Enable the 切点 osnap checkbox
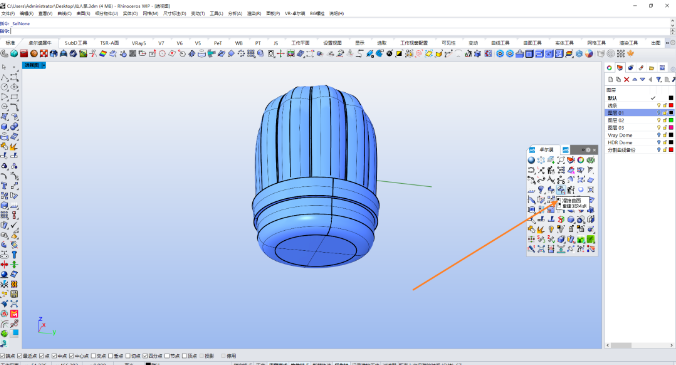This screenshot has width=676, height=365. pyautogui.click(x=128, y=356)
